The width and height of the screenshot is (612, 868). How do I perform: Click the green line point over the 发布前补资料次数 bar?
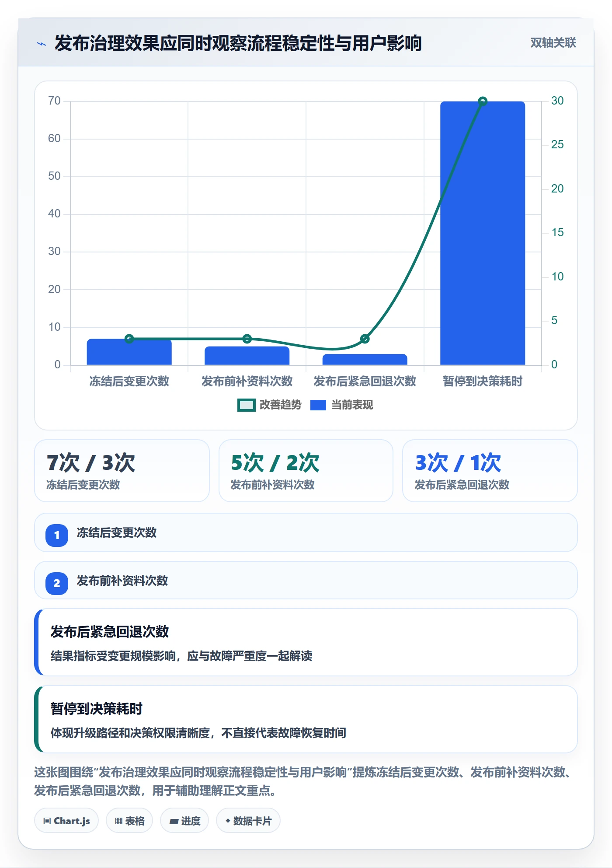click(x=247, y=339)
